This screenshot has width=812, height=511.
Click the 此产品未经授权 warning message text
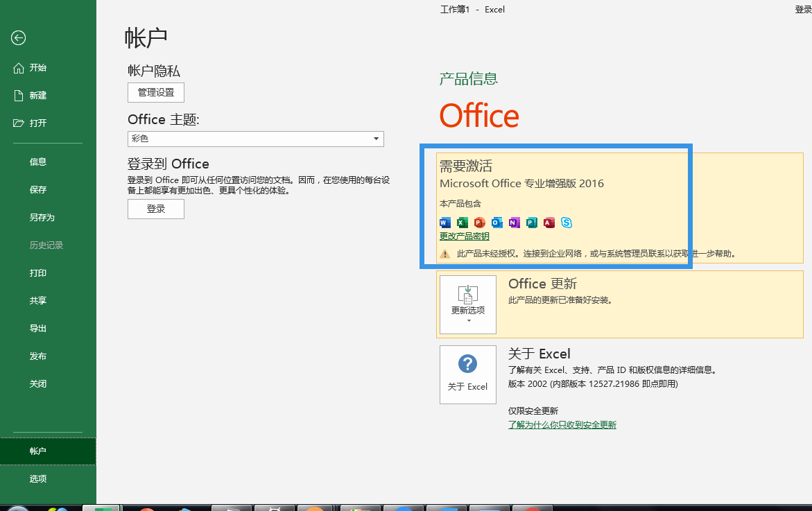pyautogui.click(x=596, y=254)
